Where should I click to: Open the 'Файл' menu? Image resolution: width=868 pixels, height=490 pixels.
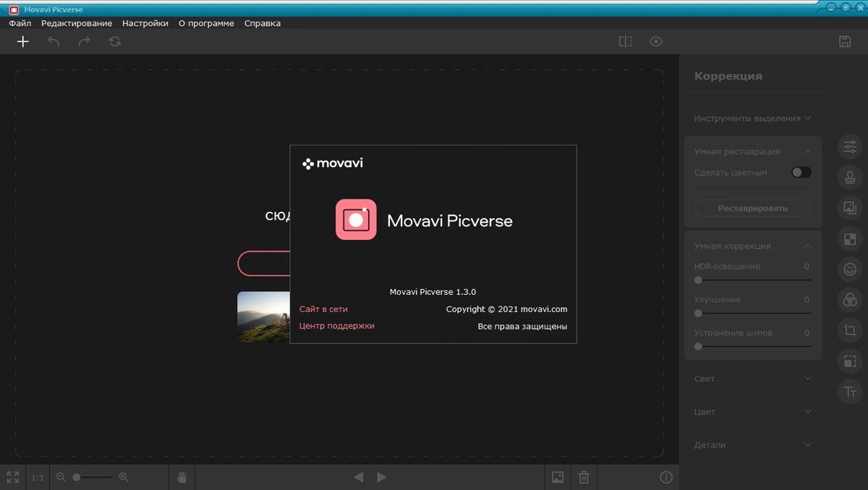20,23
